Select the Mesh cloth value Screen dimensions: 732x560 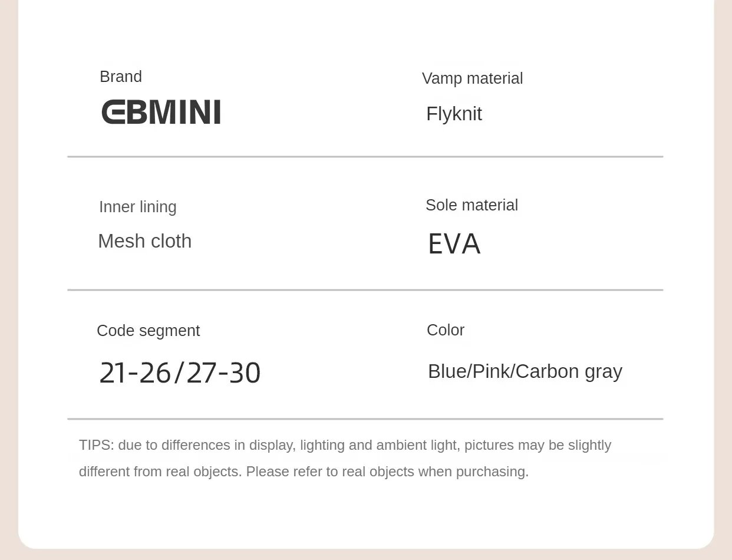(x=145, y=241)
